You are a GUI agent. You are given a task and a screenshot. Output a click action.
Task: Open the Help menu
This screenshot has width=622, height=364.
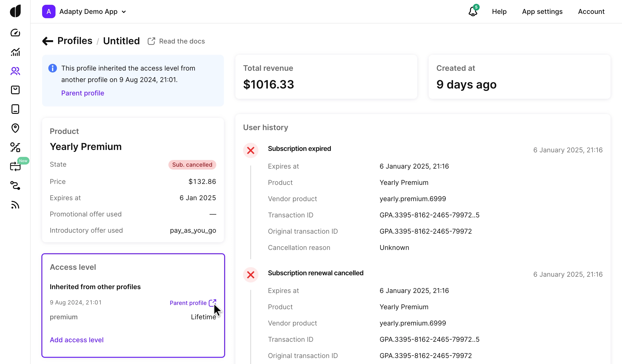tap(499, 11)
